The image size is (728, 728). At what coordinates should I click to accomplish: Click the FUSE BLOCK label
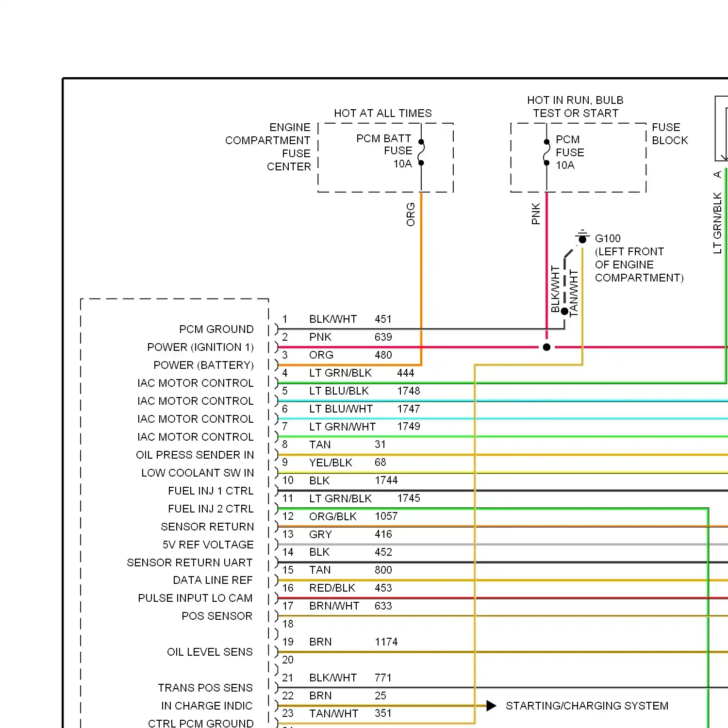(x=670, y=134)
